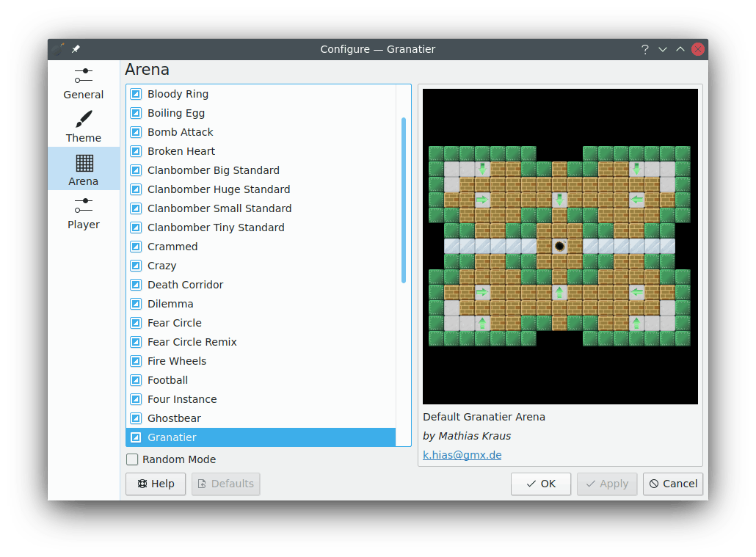
Task: Click the Granatier arena preview image
Action: click(x=560, y=247)
